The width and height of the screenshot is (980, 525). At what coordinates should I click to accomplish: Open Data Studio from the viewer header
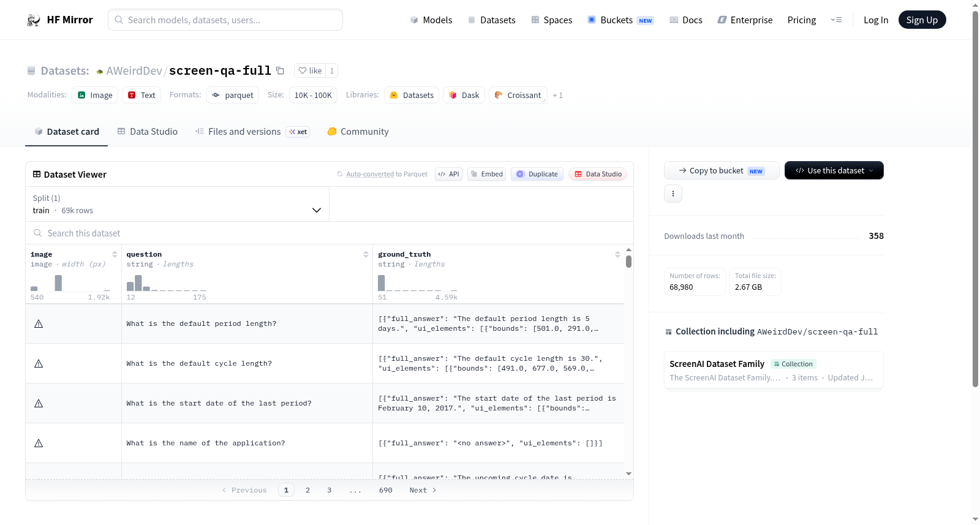(x=598, y=174)
